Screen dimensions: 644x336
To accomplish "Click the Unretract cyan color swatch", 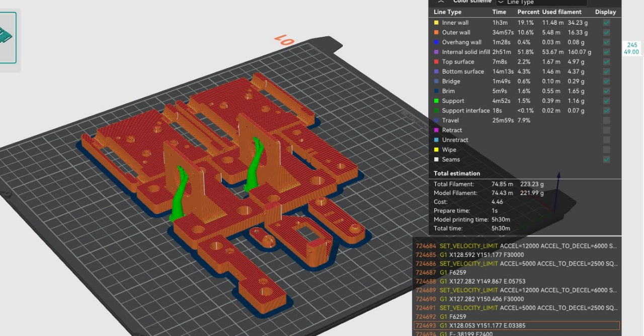I will click(436, 140).
